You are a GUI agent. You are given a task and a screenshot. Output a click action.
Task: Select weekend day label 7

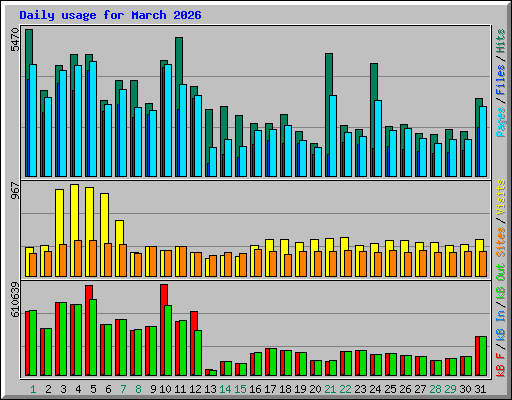(x=123, y=389)
